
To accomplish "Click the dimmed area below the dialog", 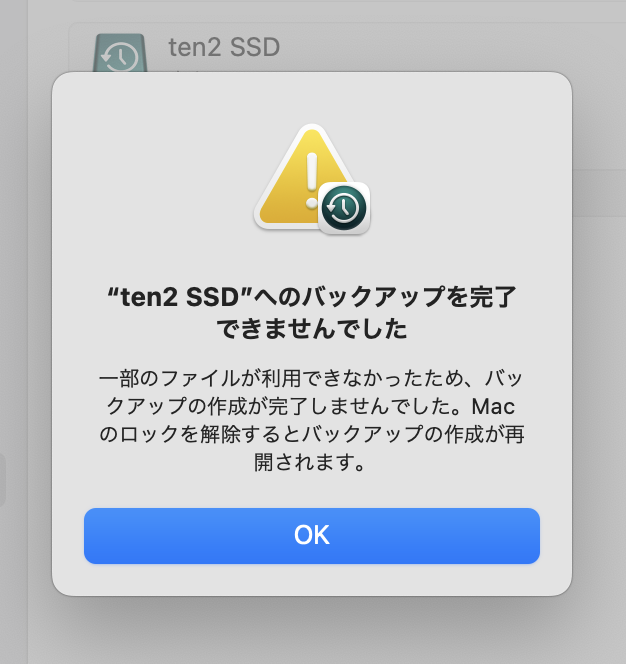I will pos(312,631).
